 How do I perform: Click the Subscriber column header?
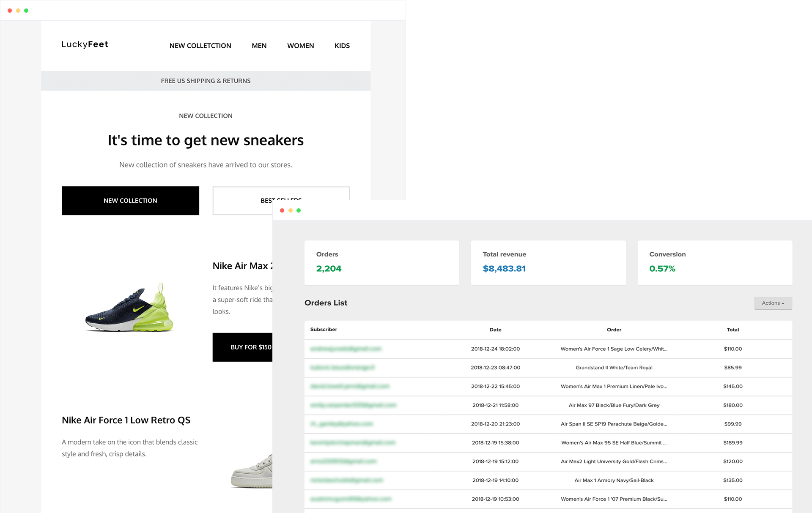pos(324,330)
